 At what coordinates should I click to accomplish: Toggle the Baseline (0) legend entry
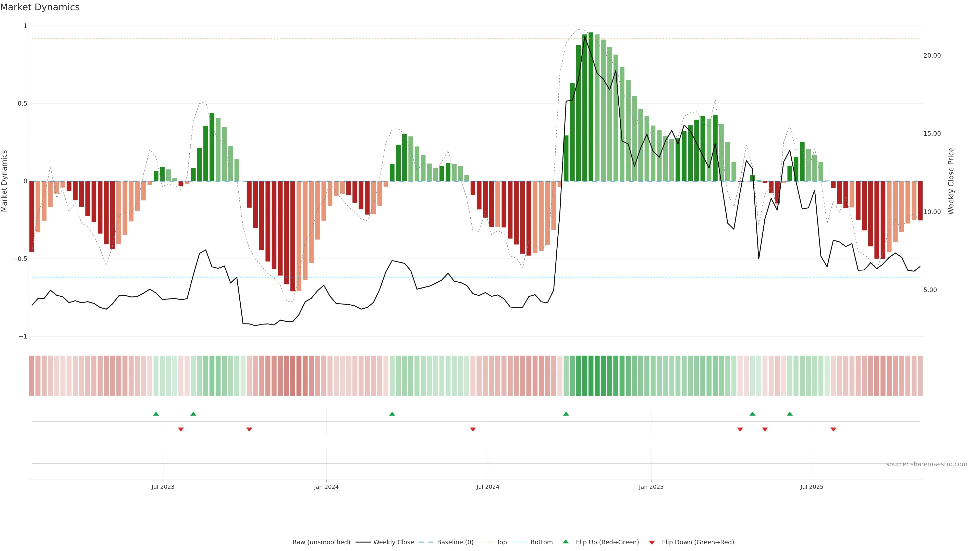coord(455,542)
